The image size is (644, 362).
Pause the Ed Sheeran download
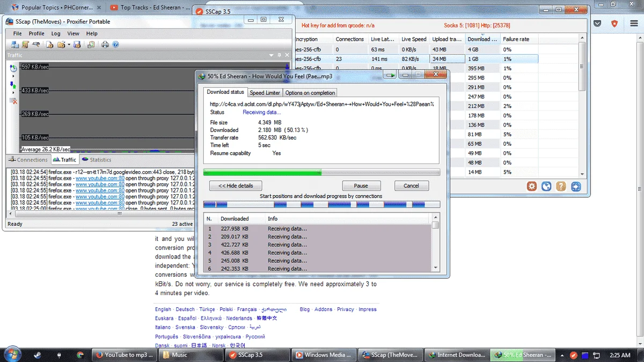pos(361,186)
